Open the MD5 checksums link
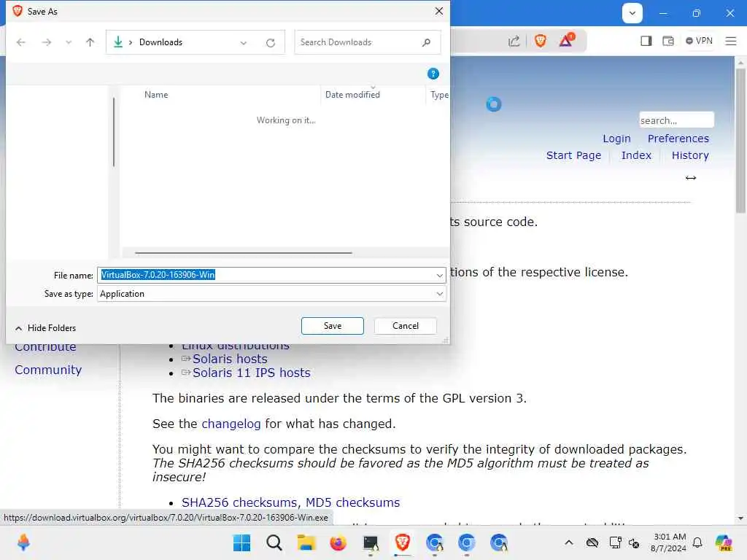Image resolution: width=747 pixels, height=560 pixels. click(x=352, y=502)
